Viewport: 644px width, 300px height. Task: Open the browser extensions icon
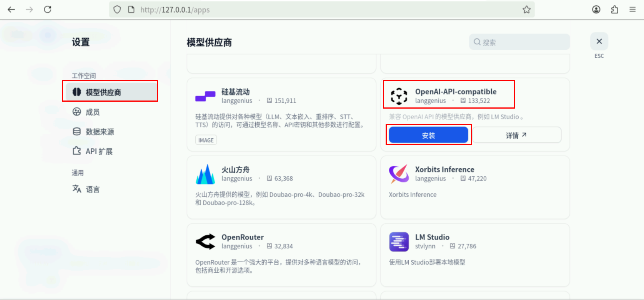pyautogui.click(x=614, y=10)
